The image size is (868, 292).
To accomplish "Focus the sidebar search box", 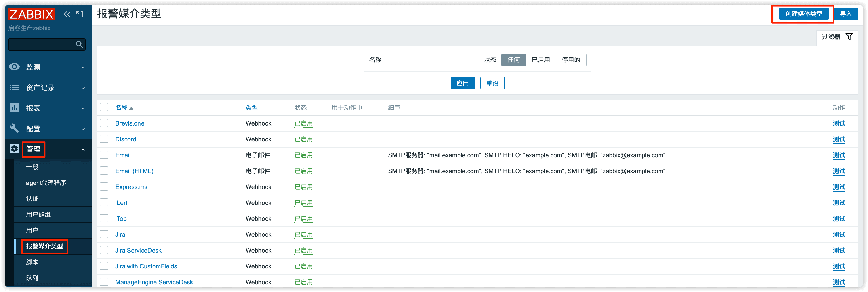I will point(46,44).
